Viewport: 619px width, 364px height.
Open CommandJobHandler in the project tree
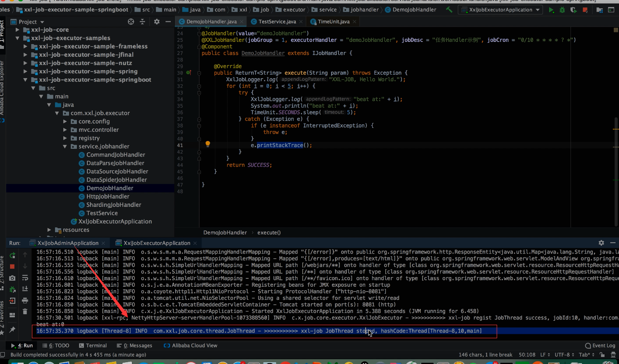click(116, 155)
